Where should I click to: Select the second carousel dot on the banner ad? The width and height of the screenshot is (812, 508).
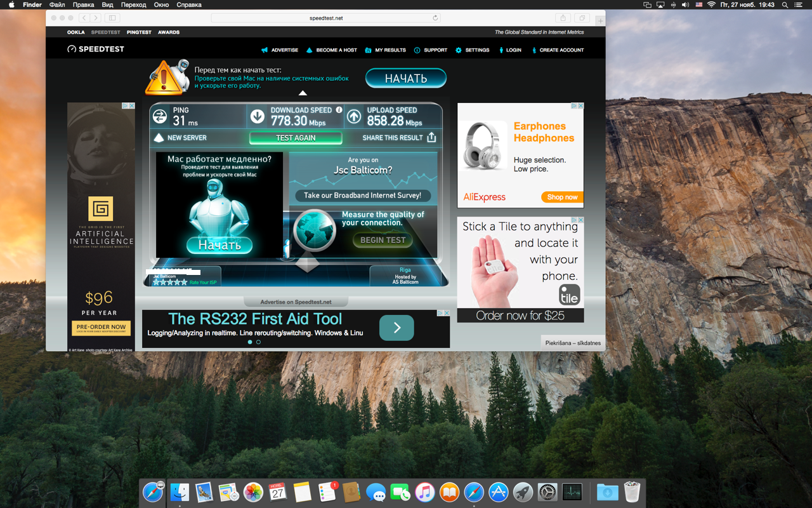(x=258, y=342)
